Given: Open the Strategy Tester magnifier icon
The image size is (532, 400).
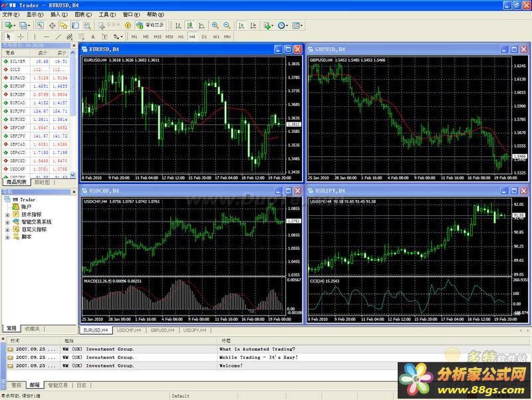Looking at the screenshot, I should (87, 25).
